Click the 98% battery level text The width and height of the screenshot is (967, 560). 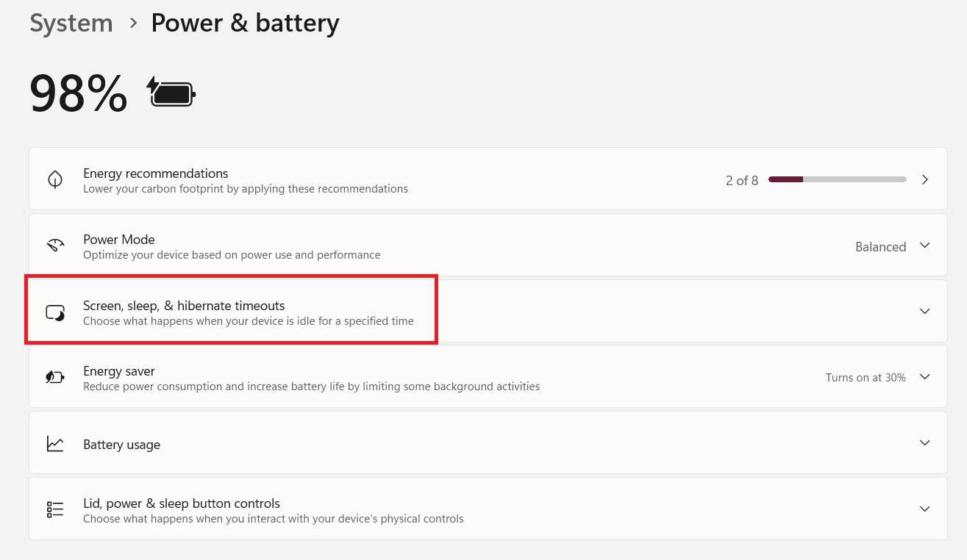79,93
